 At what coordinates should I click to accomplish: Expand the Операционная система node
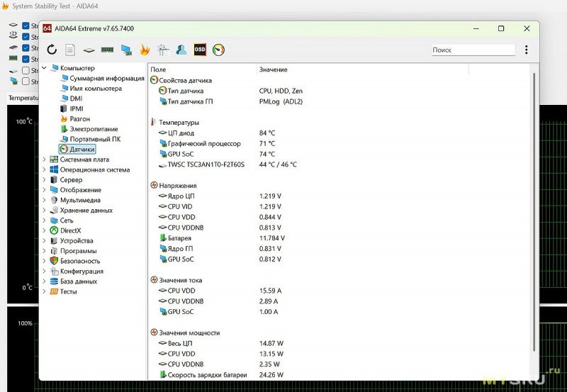[x=45, y=169]
